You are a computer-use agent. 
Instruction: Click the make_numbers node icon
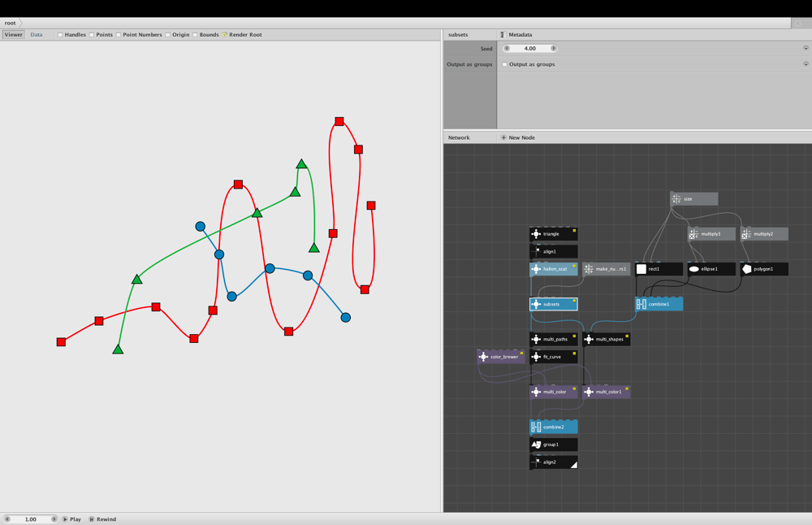(588, 269)
